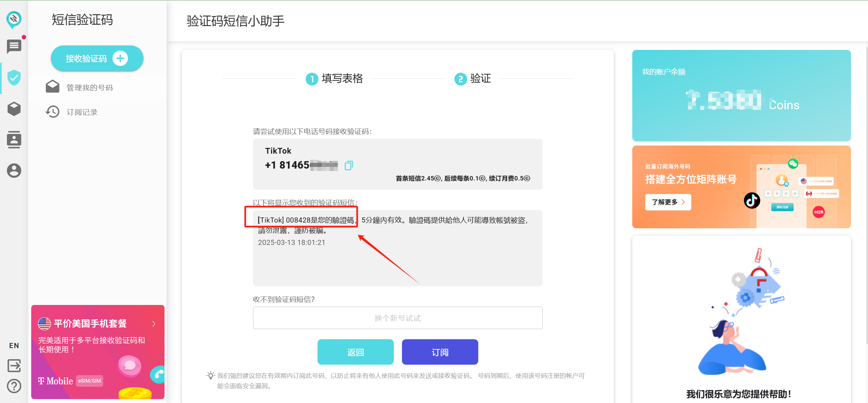The image size is (868, 403).
Task: Click the 返回 button
Action: coord(355,352)
